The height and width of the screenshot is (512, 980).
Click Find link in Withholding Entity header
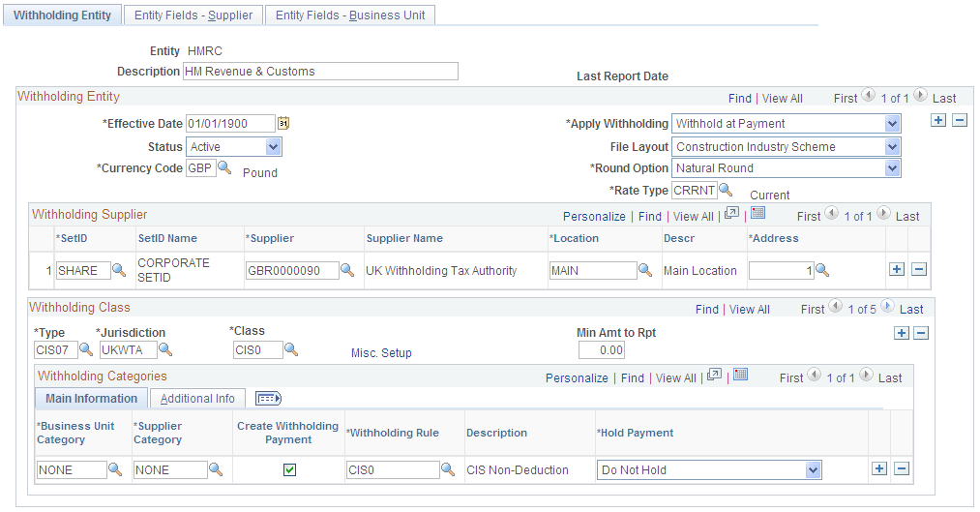pyautogui.click(x=740, y=98)
